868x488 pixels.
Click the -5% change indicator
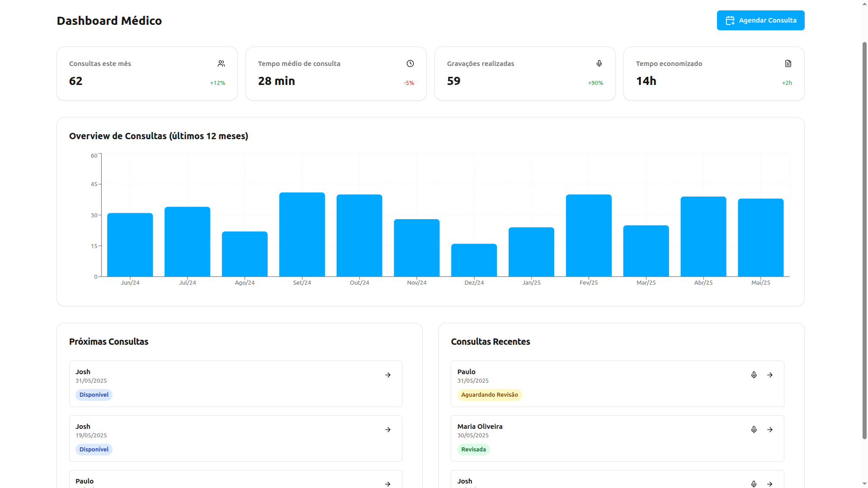409,83
